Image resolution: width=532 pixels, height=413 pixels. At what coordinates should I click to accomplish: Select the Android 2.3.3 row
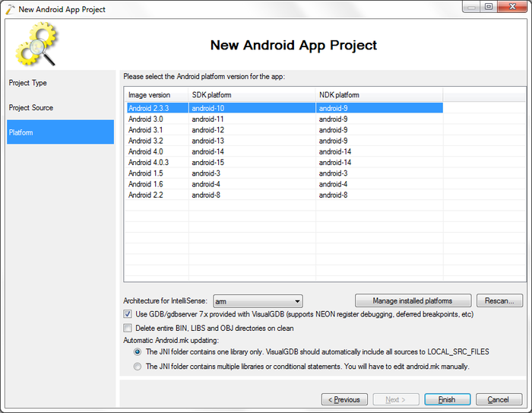285,108
